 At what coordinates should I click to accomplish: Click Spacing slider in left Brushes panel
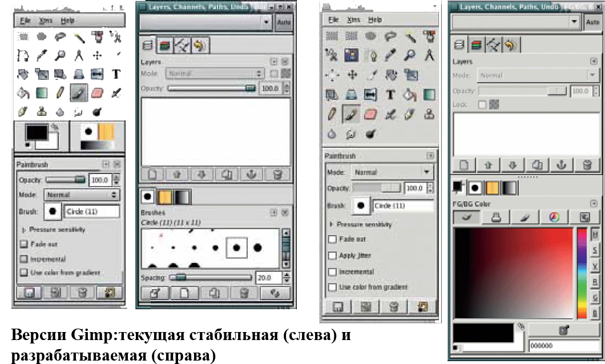tap(211, 277)
